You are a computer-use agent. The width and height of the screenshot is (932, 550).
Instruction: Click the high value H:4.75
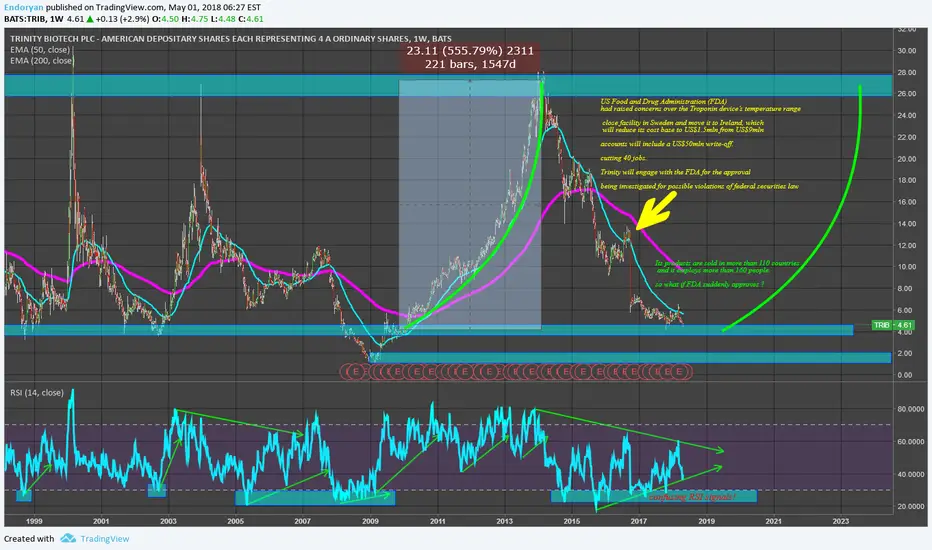pos(194,19)
